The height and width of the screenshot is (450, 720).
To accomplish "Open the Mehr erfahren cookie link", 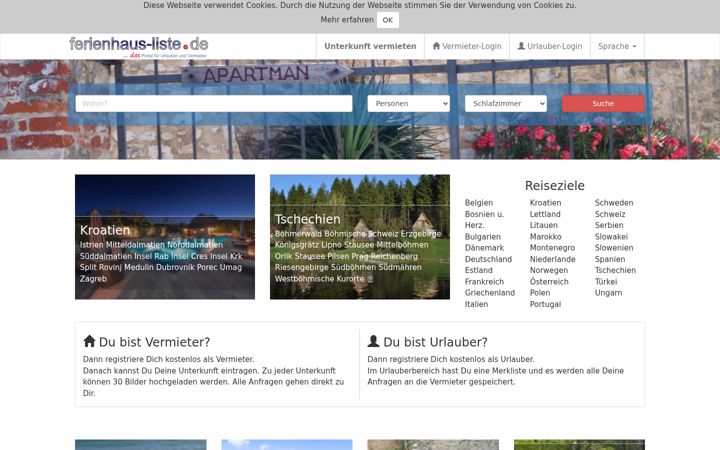I will click(x=347, y=20).
